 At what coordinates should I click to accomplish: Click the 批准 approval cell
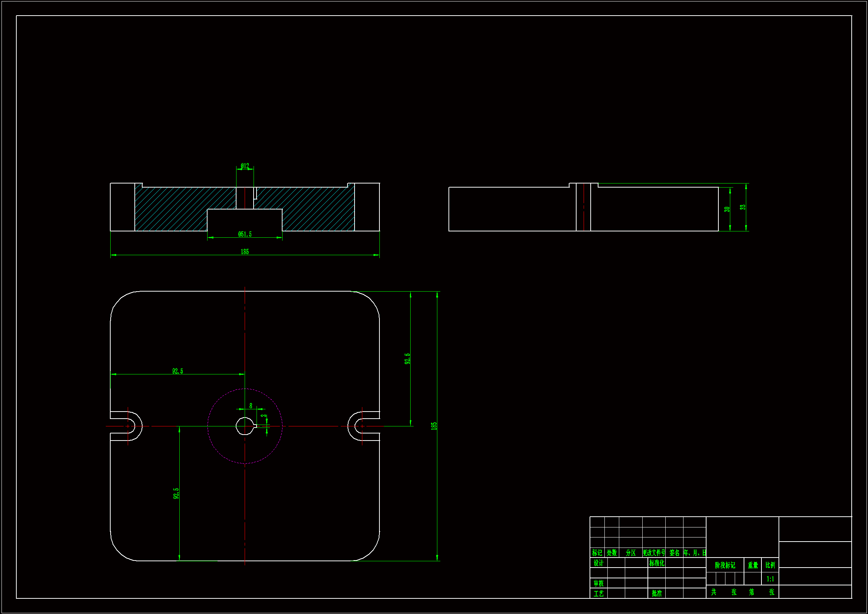(x=657, y=593)
